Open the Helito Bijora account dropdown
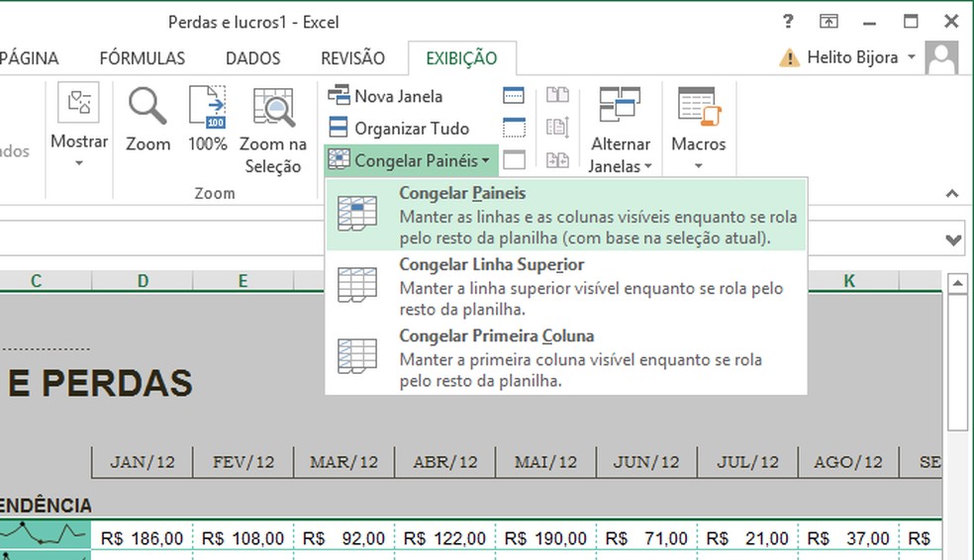 pos(912,57)
